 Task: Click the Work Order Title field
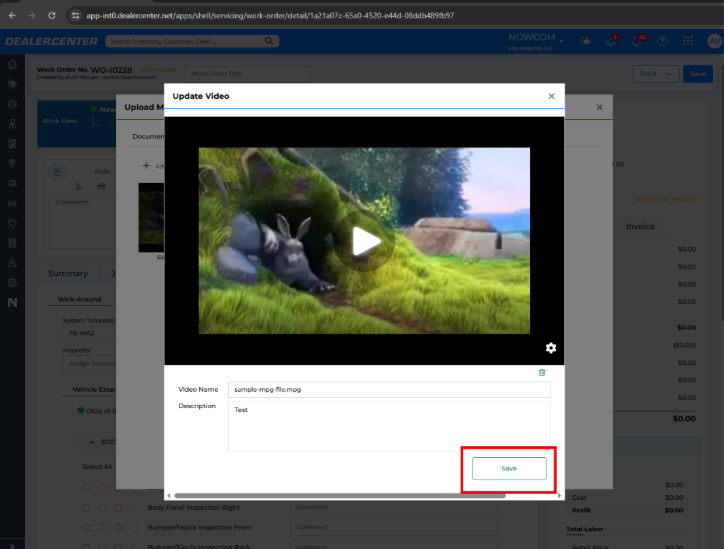248,73
